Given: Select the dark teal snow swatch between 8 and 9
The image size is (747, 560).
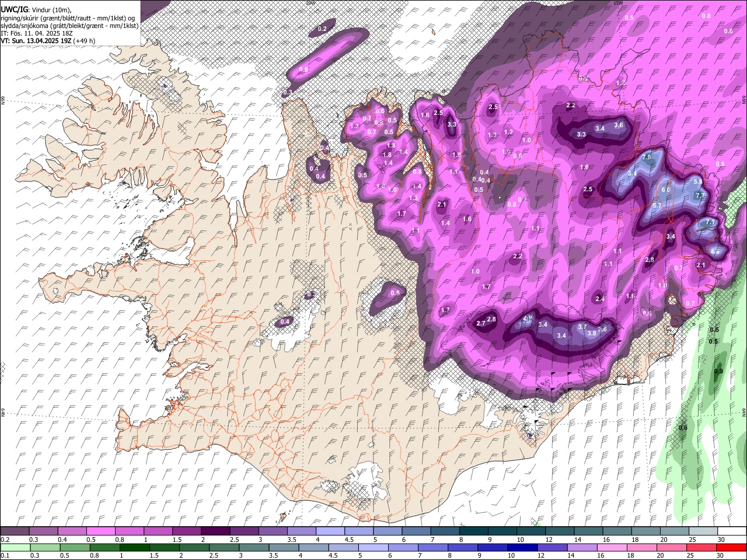Looking at the screenshot, I should (473, 531).
